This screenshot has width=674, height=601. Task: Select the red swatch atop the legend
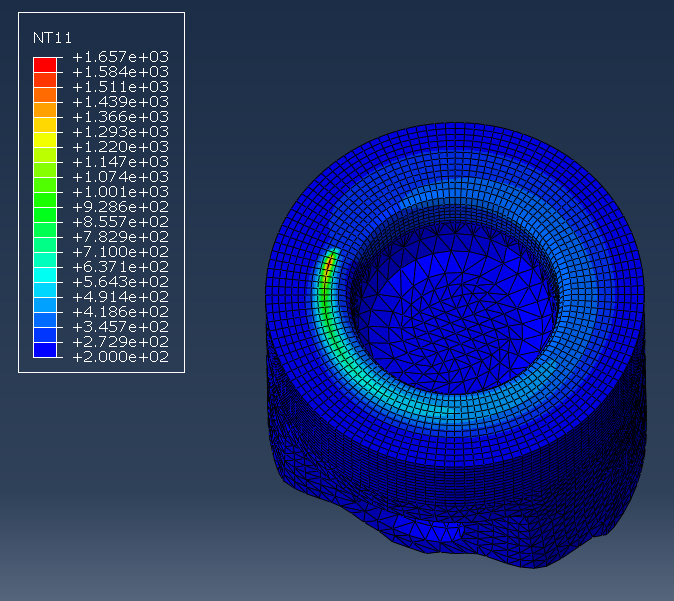pyautogui.click(x=45, y=64)
